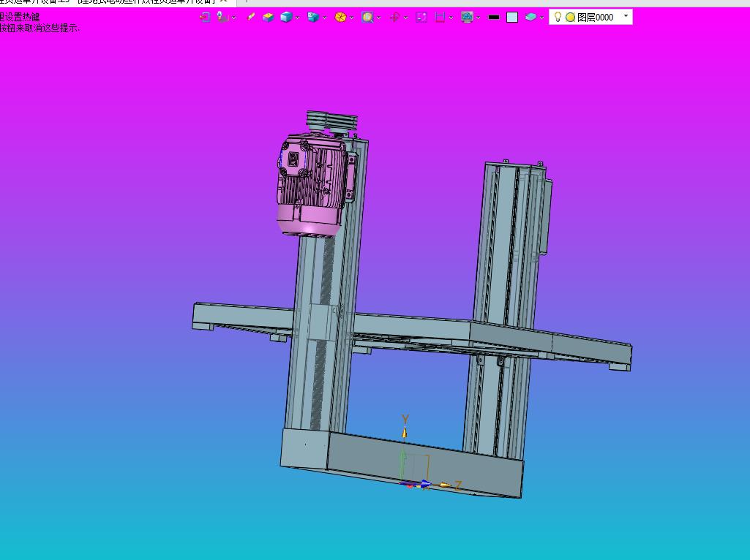
Task: Click the yellow-topped box view icon
Action: pyautogui.click(x=268, y=18)
